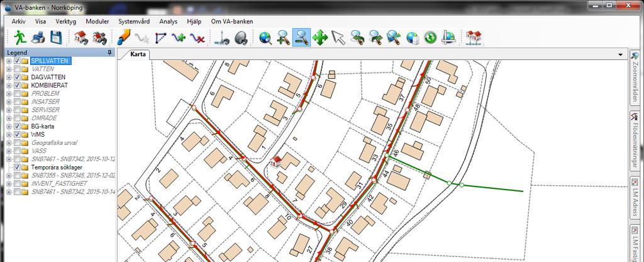
Task: Expand the OMRÅDE tree node
Action: coord(9,118)
